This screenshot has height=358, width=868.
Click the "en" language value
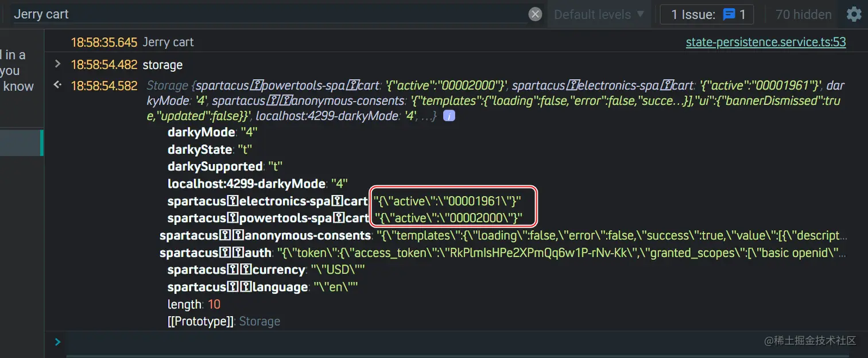click(336, 287)
